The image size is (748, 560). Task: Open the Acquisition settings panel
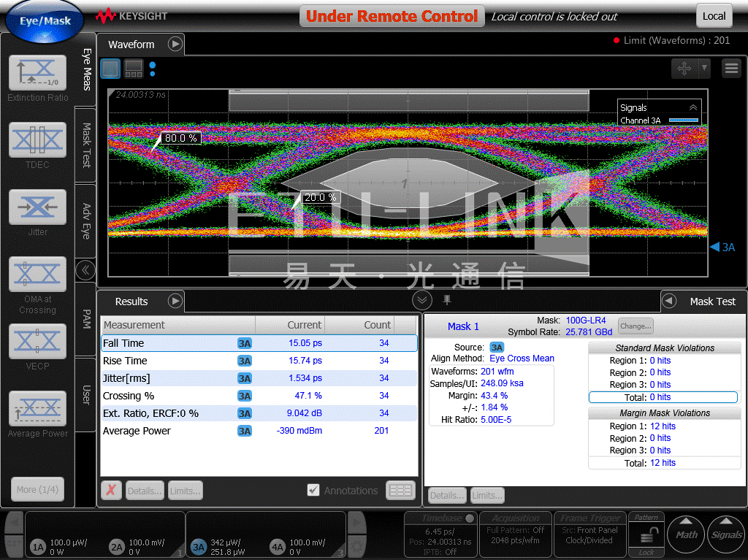click(515, 534)
